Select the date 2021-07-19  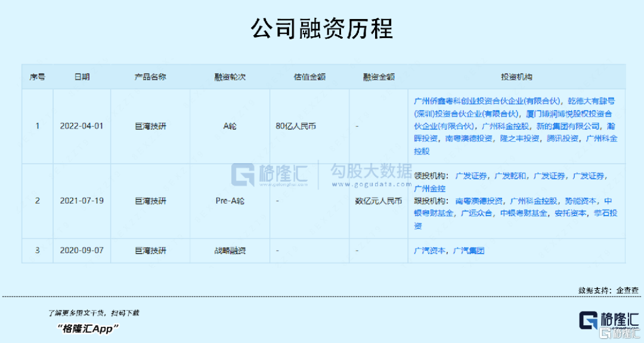tap(82, 201)
